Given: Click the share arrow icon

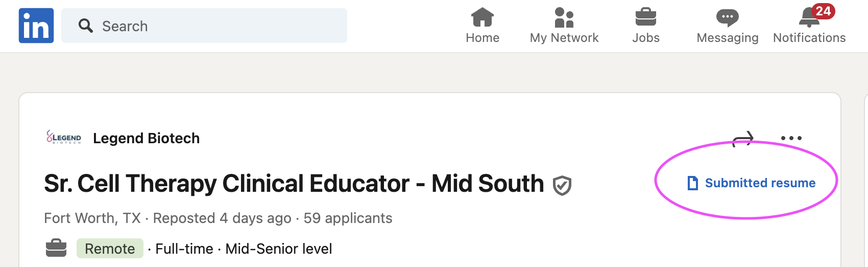Looking at the screenshot, I should pos(743,138).
